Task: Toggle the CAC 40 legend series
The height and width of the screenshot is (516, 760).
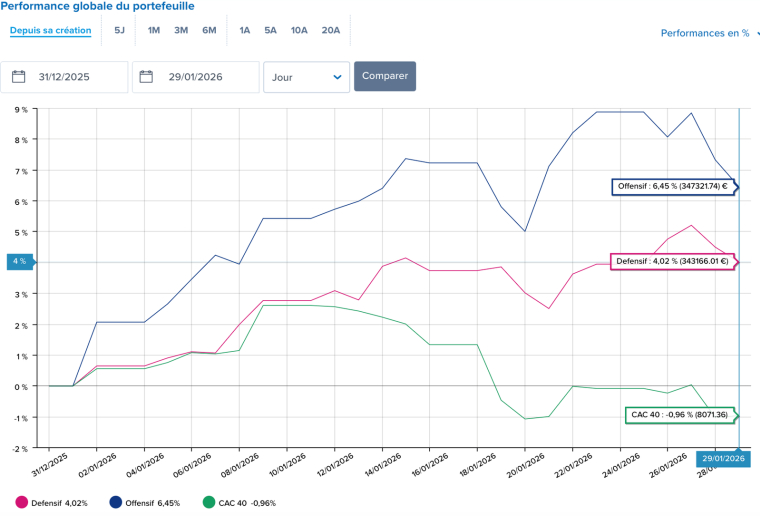Action: click(239, 503)
